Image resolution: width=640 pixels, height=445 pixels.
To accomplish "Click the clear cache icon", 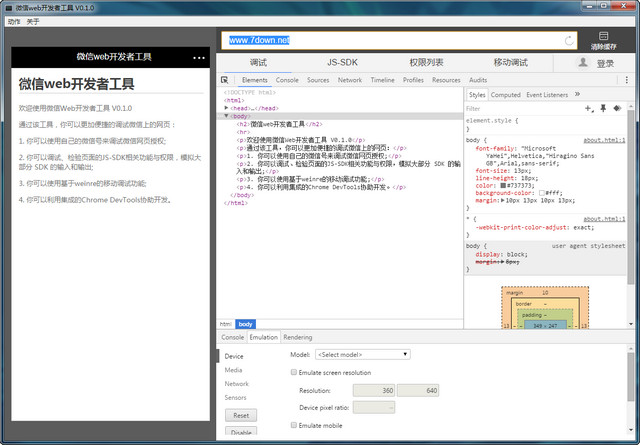I will tap(603, 37).
